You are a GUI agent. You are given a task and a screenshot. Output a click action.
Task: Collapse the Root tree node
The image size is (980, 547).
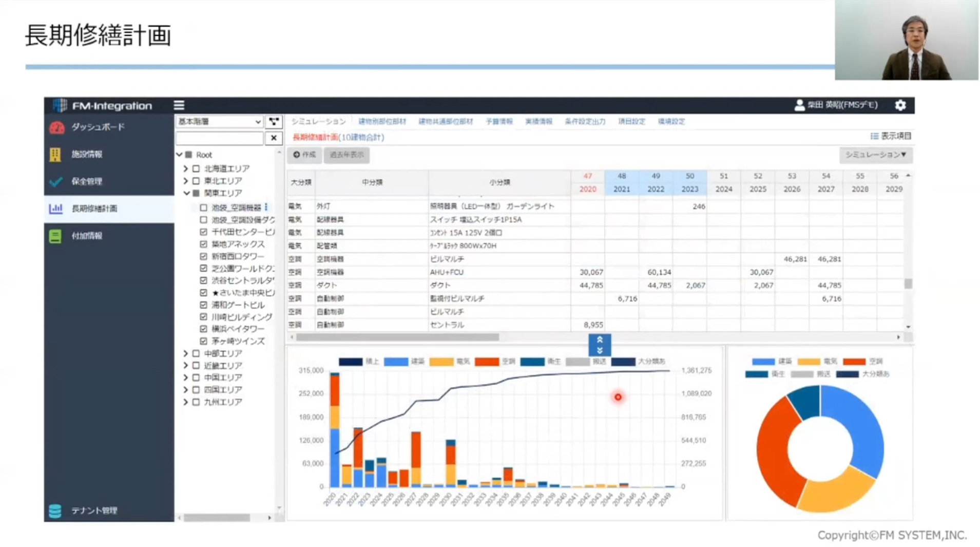click(180, 155)
